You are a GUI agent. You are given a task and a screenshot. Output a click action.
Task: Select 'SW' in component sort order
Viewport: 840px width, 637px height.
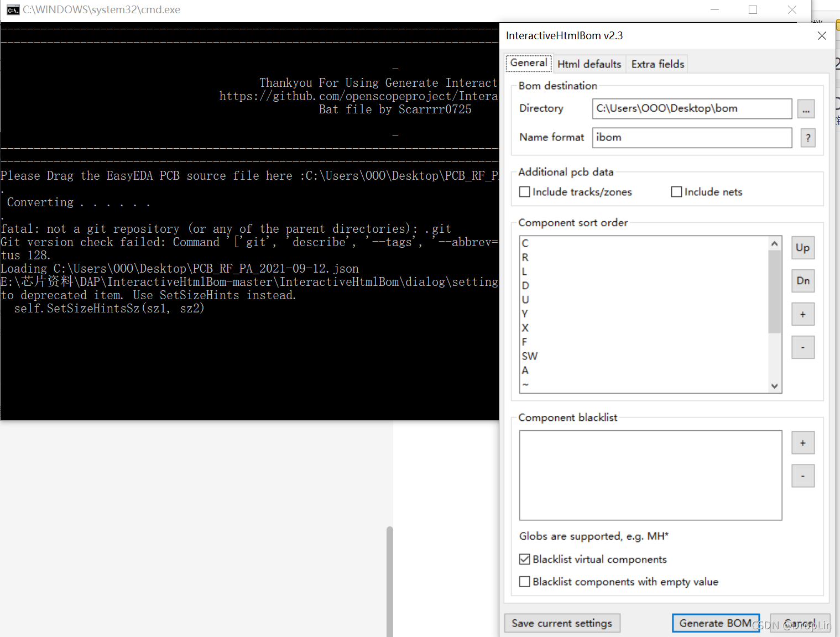[644, 356]
